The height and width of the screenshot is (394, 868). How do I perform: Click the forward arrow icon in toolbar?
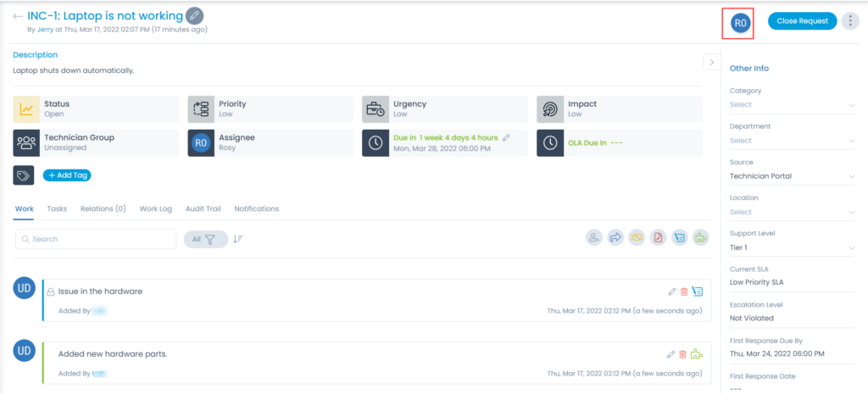(x=615, y=239)
